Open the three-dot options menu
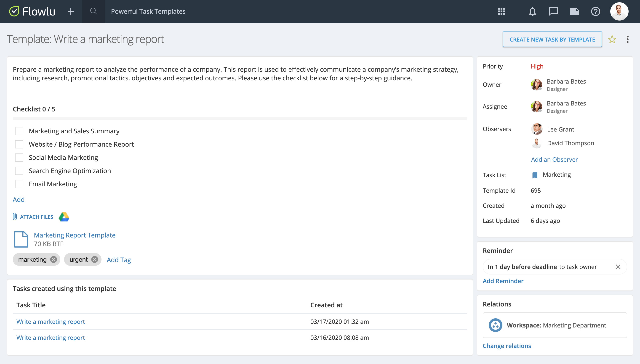 (627, 39)
